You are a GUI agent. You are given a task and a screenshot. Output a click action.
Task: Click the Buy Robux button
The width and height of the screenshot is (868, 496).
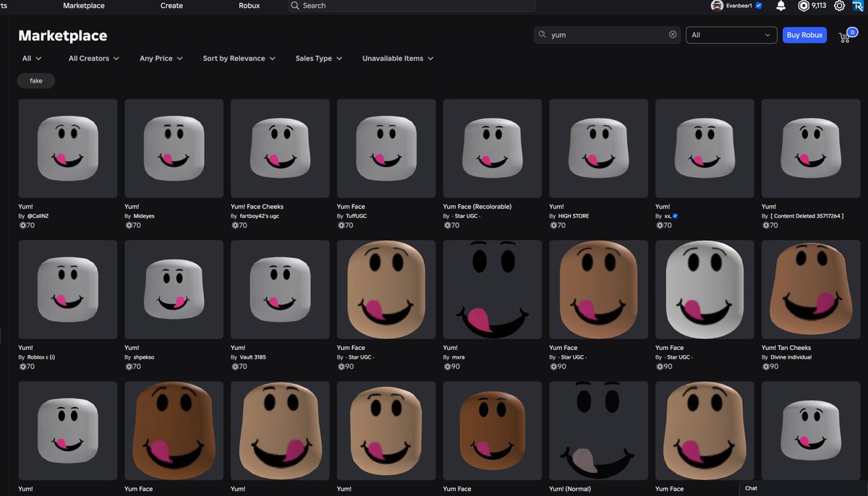click(804, 35)
